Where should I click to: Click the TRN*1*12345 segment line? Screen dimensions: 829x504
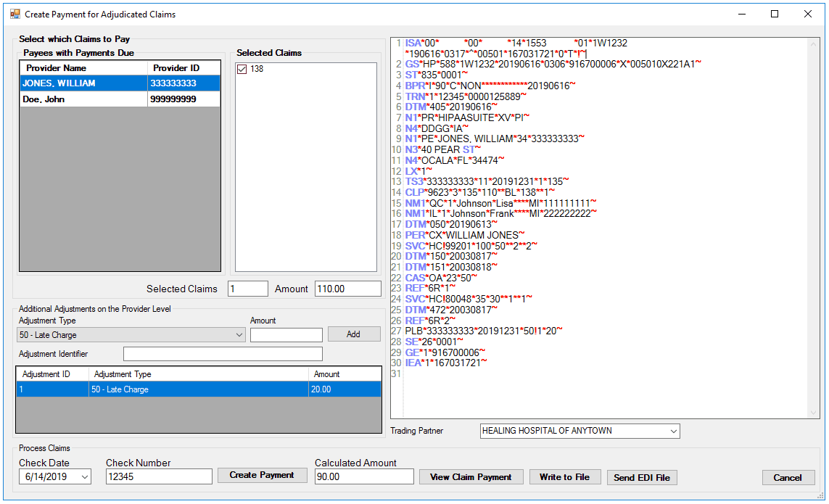tap(466, 96)
